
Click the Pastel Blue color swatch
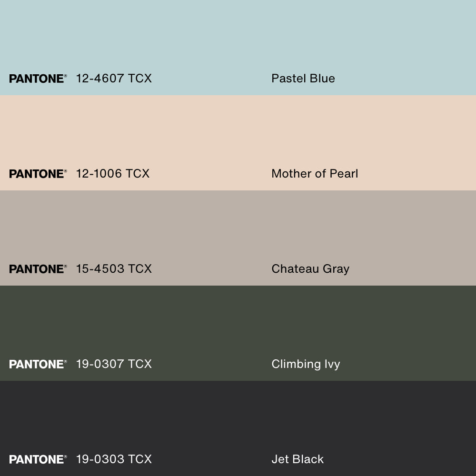(238, 48)
